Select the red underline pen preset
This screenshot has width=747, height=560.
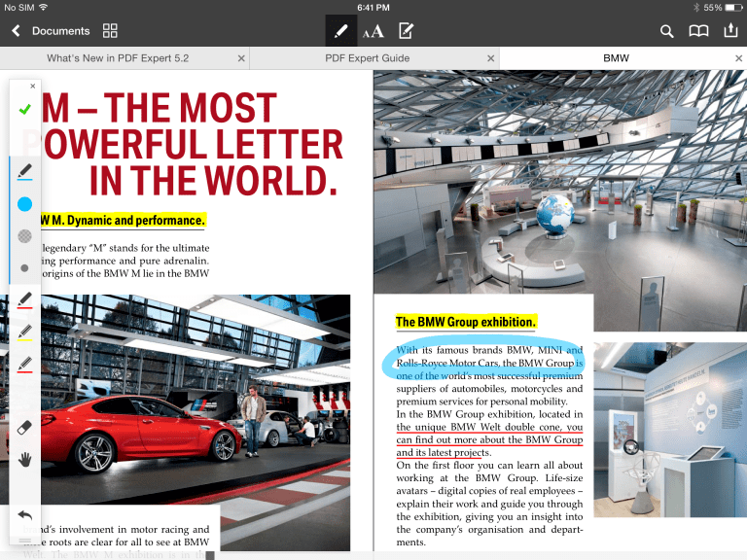point(24,365)
